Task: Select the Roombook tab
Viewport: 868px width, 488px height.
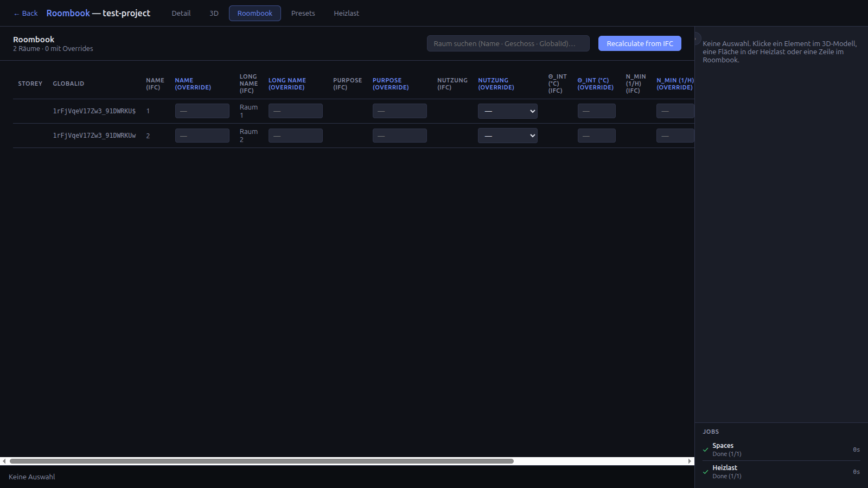Action: 255,13
